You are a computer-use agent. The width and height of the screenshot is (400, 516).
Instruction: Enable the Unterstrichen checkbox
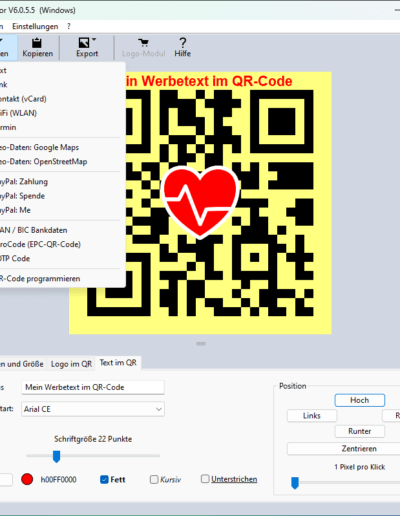205,479
